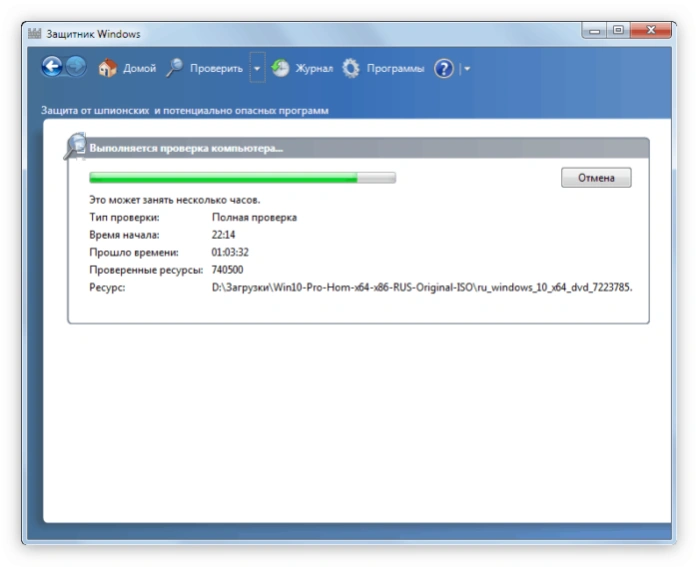Click the Проверить magnifying glass icon
This screenshot has width=699, height=567.
click(x=175, y=68)
